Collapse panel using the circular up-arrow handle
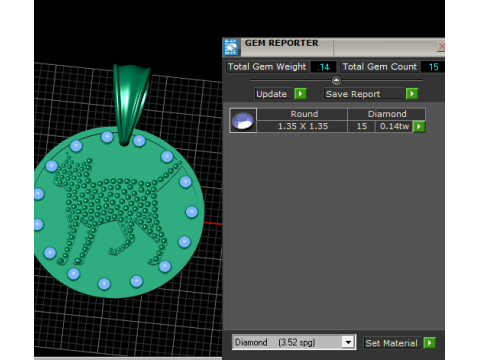The width and height of the screenshot is (480, 360). [x=336, y=80]
